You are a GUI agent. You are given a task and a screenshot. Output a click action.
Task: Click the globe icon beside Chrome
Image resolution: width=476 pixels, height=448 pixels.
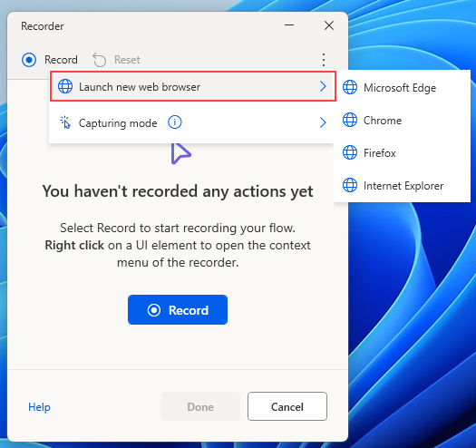(x=350, y=120)
